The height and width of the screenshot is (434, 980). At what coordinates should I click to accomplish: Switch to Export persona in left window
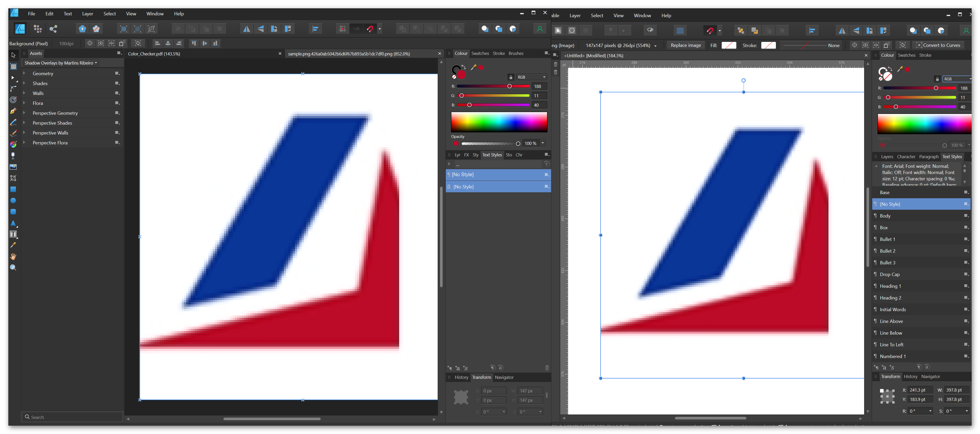53,29
